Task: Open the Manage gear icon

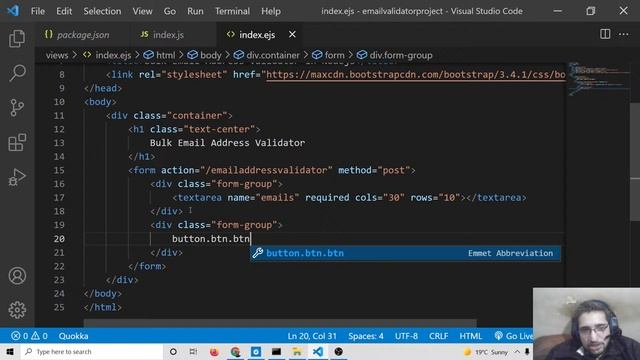Action: 17,310
